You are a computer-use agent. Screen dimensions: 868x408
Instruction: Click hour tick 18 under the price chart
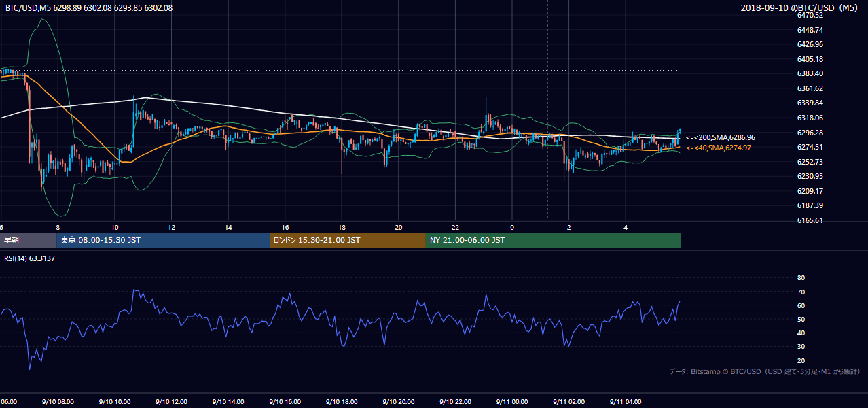point(342,227)
